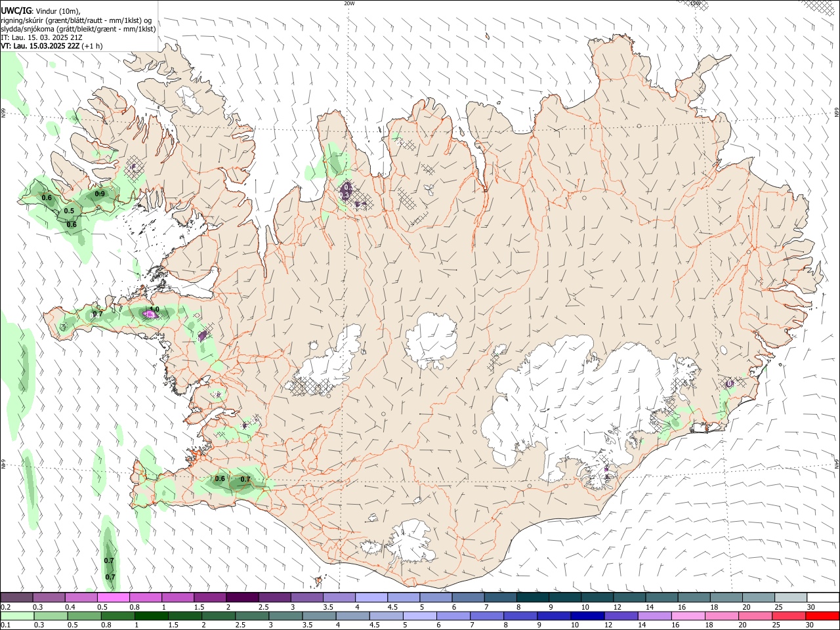Select the 'VT: Lau. 15.03.2025 22Z' line
This screenshot has width=840, height=630.
[x=41, y=46]
